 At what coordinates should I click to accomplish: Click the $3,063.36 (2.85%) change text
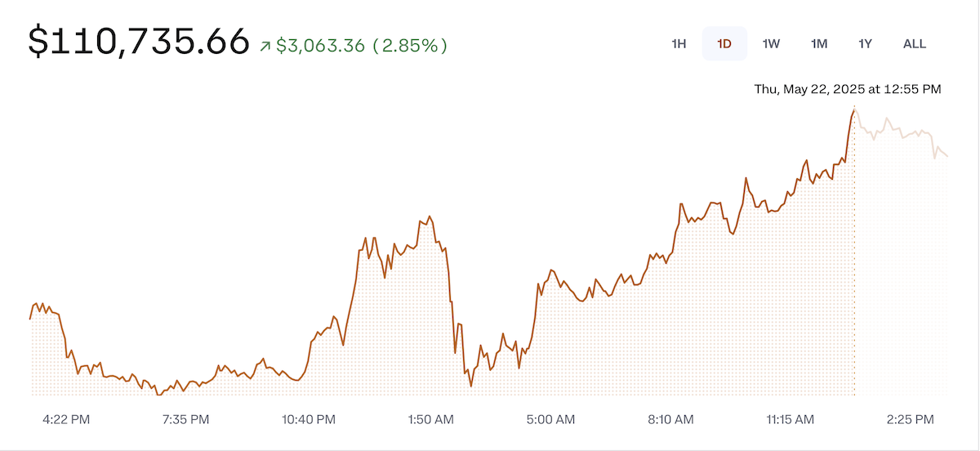(362, 46)
